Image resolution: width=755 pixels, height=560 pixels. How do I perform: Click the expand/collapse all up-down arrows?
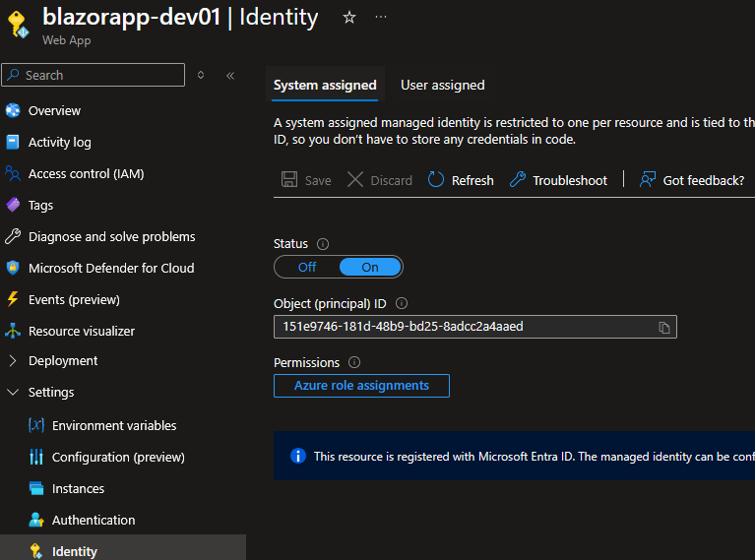201,75
